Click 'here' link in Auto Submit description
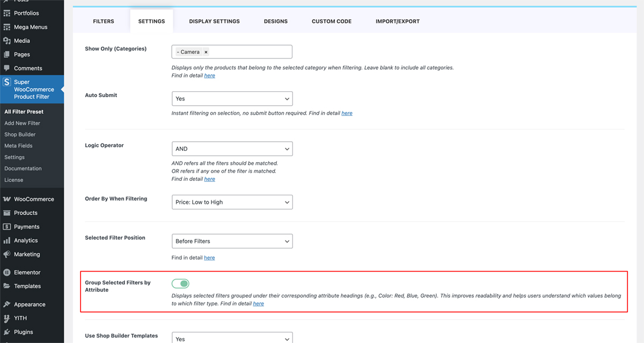The width and height of the screenshot is (644, 343). pyautogui.click(x=347, y=113)
